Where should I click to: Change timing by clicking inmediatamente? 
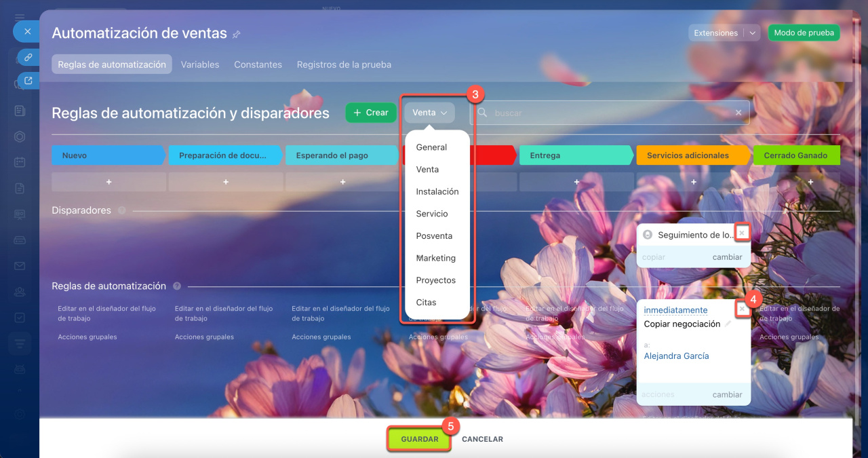[x=675, y=310]
